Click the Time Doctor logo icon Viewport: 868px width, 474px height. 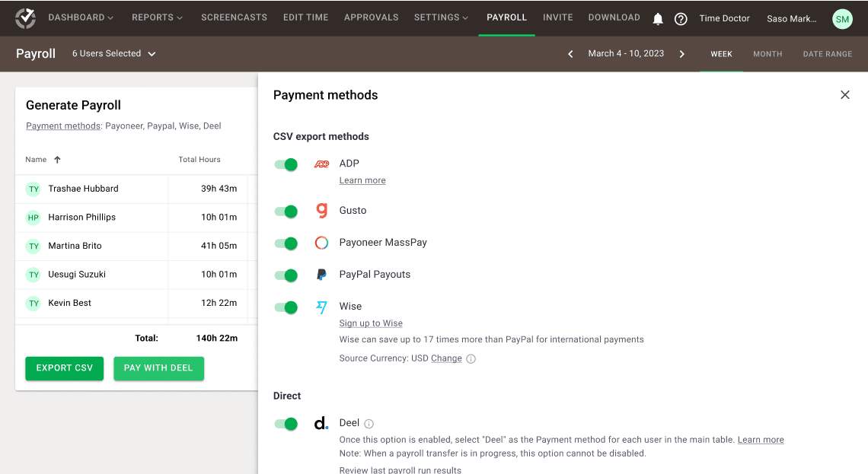[25, 18]
